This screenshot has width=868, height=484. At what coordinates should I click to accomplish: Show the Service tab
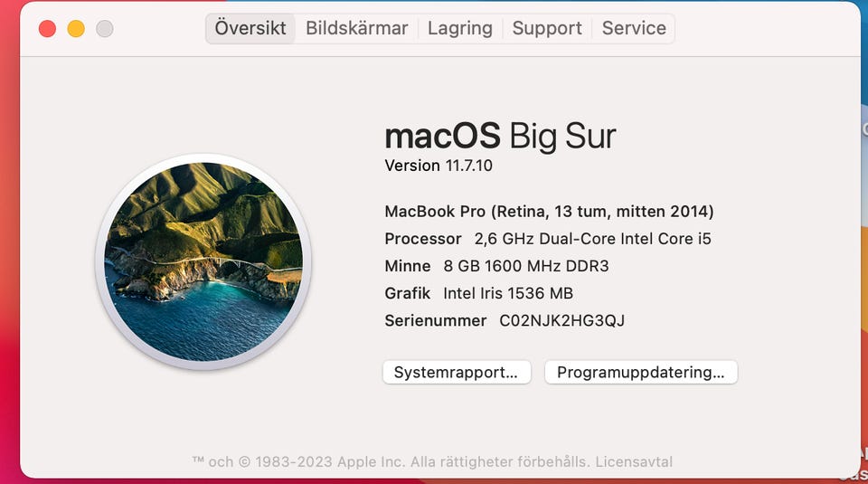(x=634, y=28)
